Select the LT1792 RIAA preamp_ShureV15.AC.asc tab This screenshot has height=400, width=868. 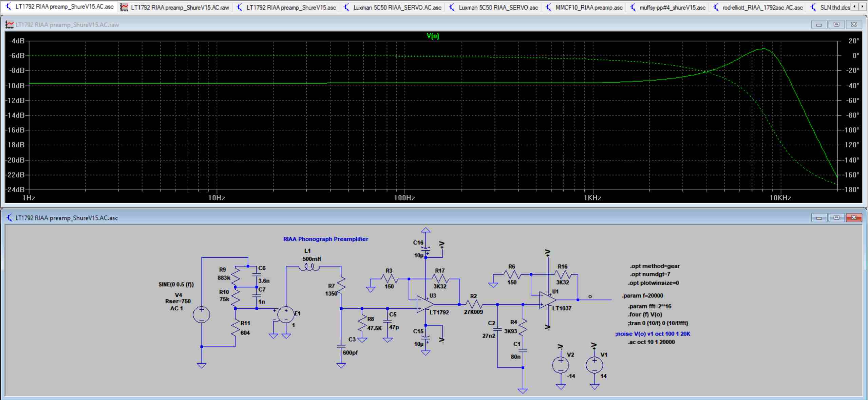59,6
